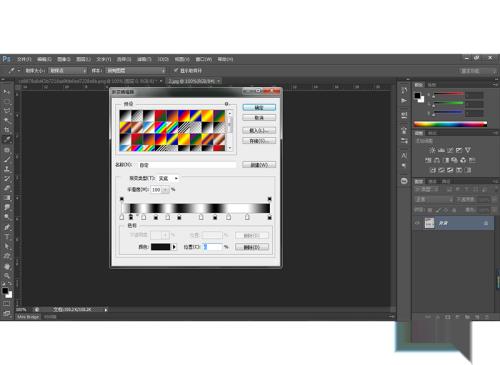500x365 pixels.
Task: Click the Cancel button in the gradient editor
Action: [x=259, y=118]
